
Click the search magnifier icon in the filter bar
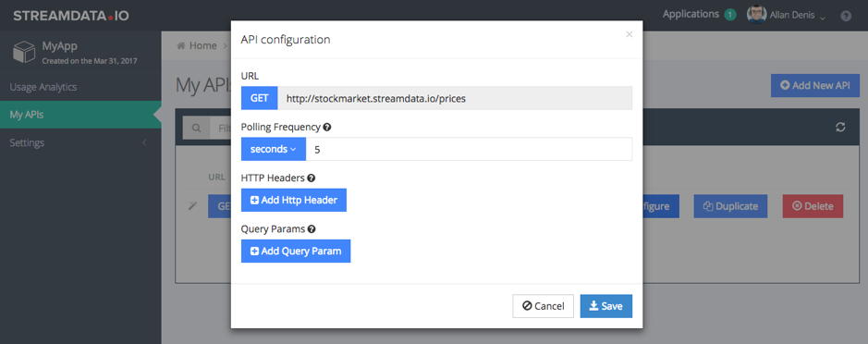pyautogui.click(x=196, y=128)
